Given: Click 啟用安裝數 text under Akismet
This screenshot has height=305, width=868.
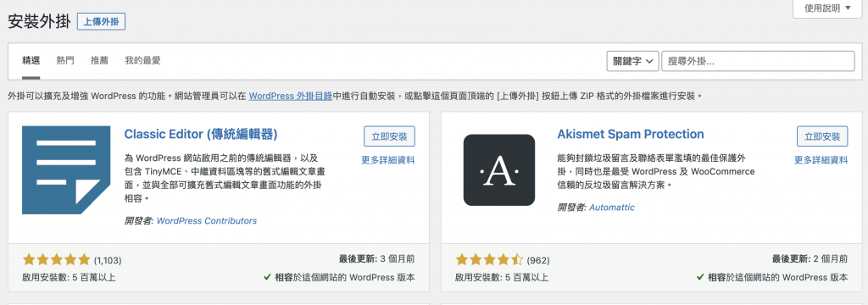Looking at the screenshot, I should (x=502, y=277).
